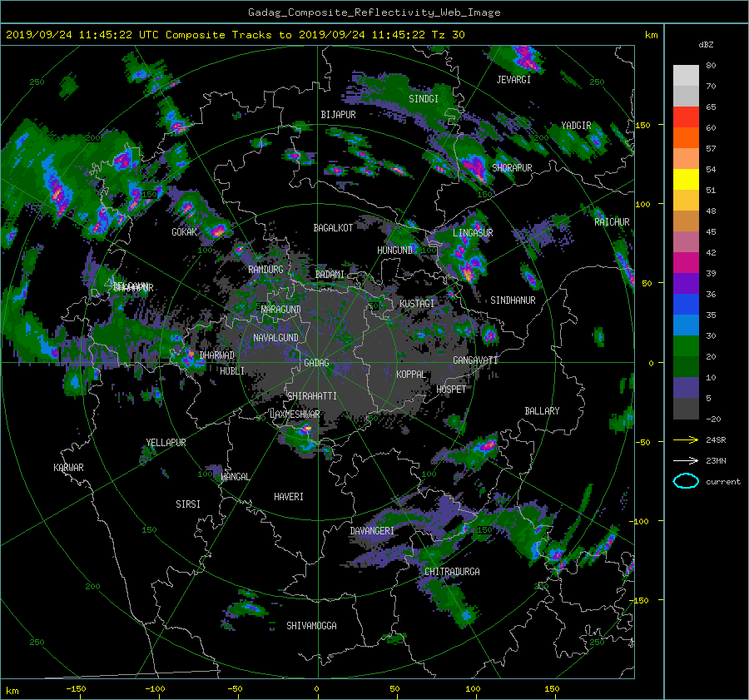Viewport: 749px width, 700px height.
Task: Click the white 23MN arrow legend icon
Action: point(686,460)
